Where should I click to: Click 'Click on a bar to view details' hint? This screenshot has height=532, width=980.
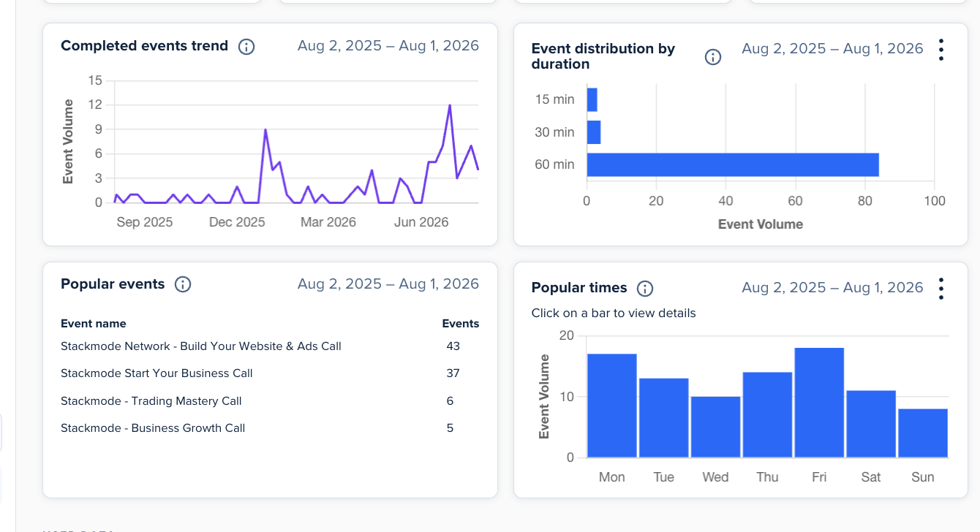click(x=614, y=313)
